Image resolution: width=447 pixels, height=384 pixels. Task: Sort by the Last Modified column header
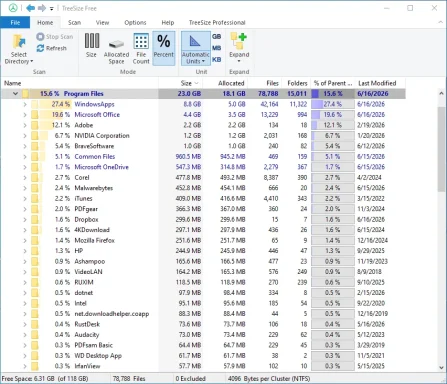tap(380, 83)
